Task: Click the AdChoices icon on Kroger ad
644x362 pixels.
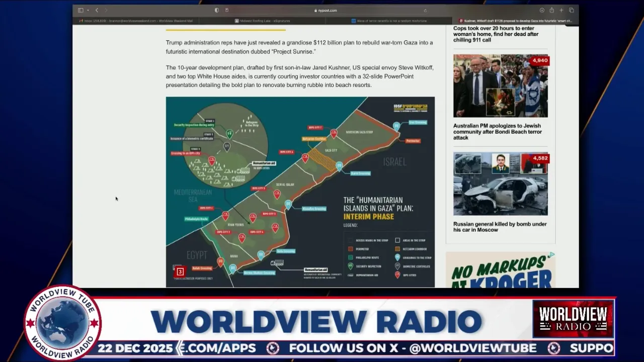Action: (x=552, y=255)
